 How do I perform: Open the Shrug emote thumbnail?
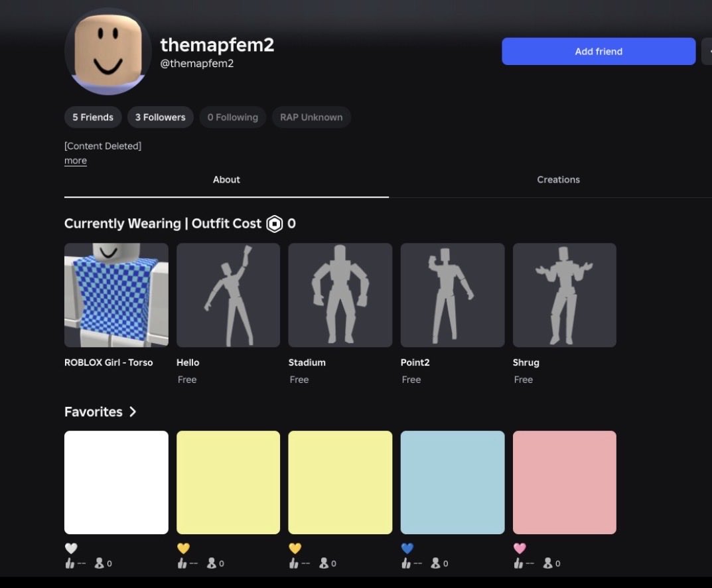(x=565, y=295)
